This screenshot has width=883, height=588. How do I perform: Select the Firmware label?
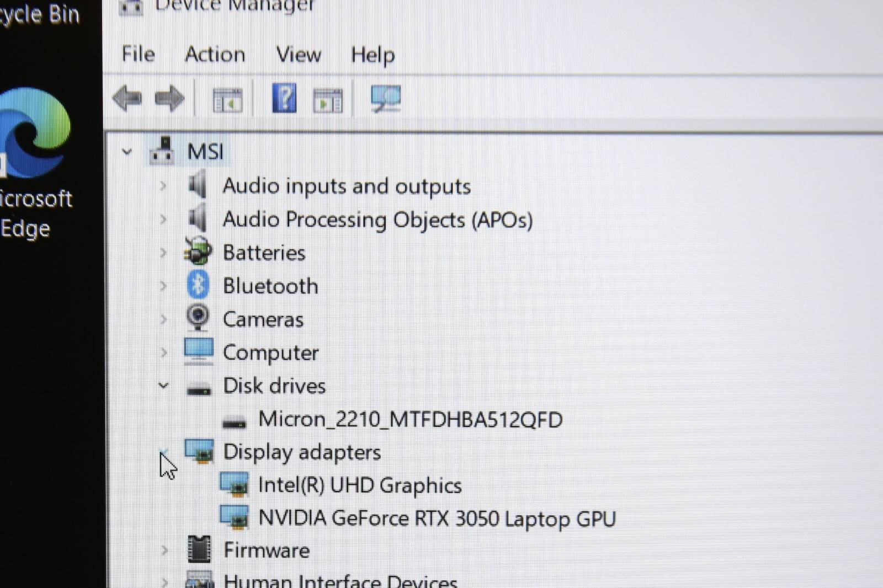point(267,550)
